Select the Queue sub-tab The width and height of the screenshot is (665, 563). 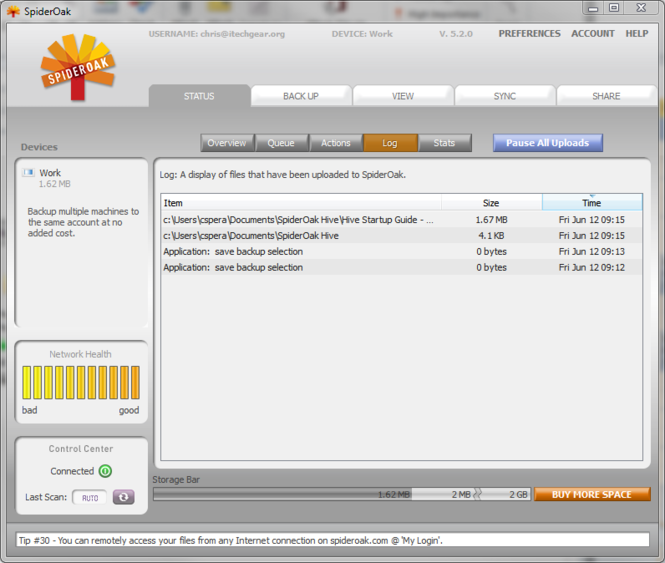tap(281, 143)
